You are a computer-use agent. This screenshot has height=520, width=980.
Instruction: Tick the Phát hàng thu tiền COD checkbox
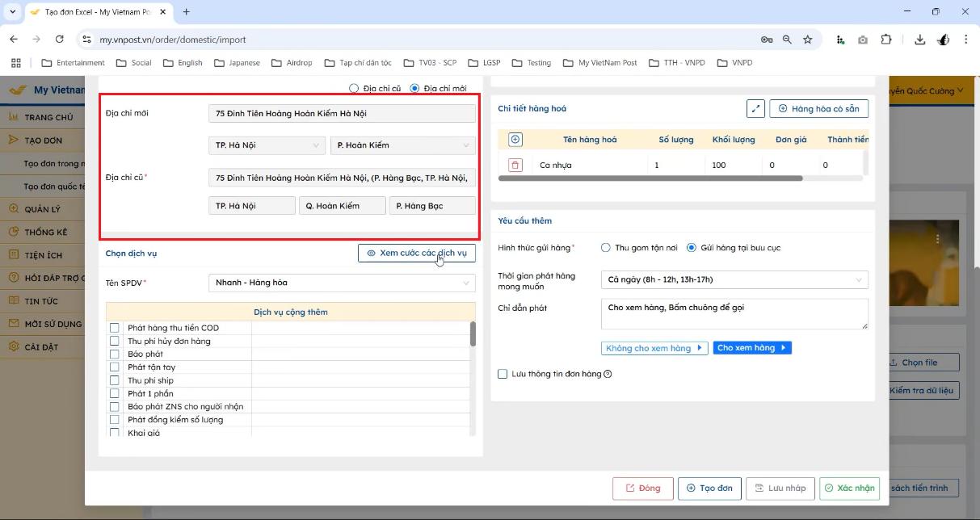point(115,328)
